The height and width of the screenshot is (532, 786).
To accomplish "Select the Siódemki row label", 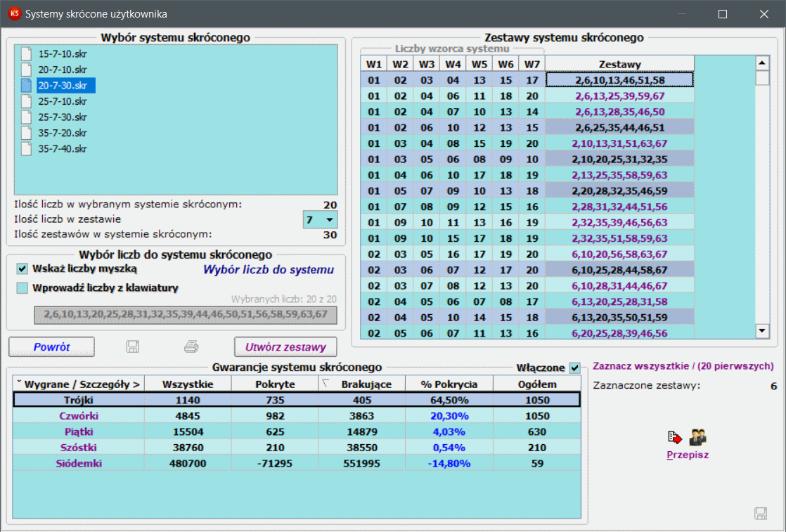I will point(79,463).
